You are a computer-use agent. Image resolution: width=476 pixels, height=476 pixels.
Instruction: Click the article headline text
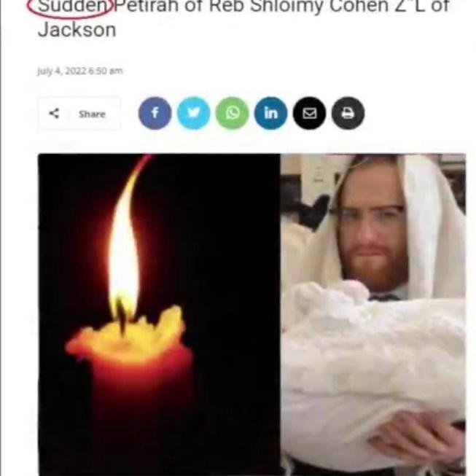[243, 17]
